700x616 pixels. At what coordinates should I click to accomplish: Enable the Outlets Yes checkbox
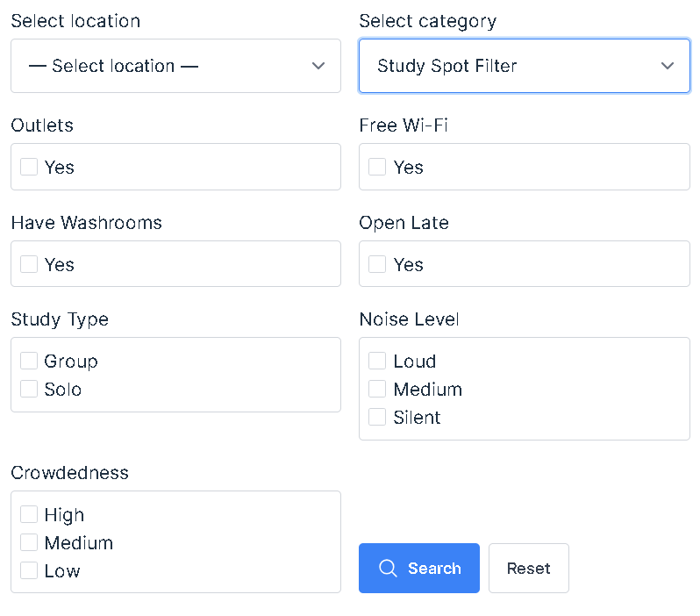pyautogui.click(x=29, y=167)
